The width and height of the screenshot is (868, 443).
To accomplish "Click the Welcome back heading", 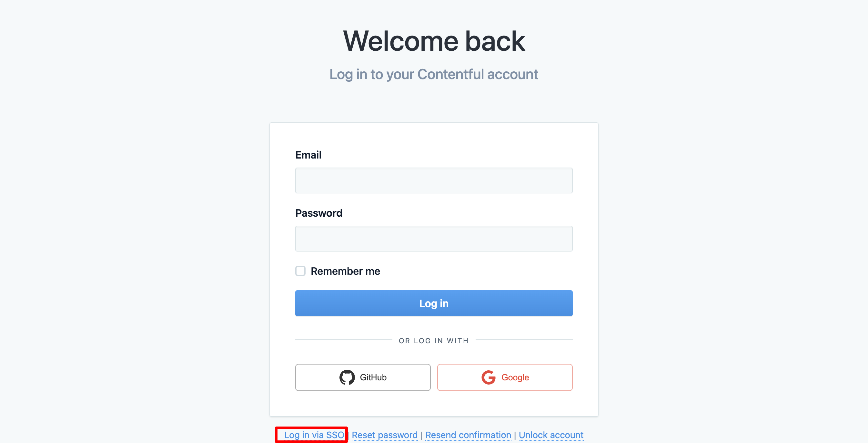I will 434,41.
